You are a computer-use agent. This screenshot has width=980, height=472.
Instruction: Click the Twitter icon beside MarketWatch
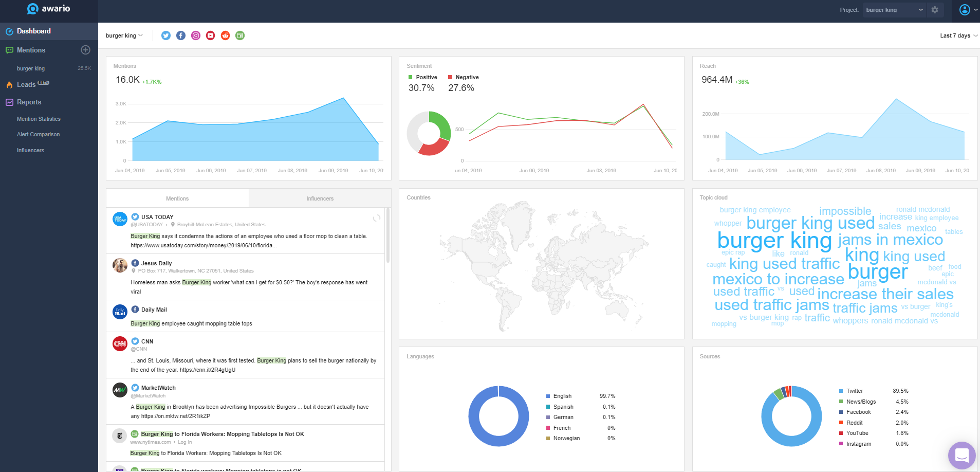[x=135, y=388]
